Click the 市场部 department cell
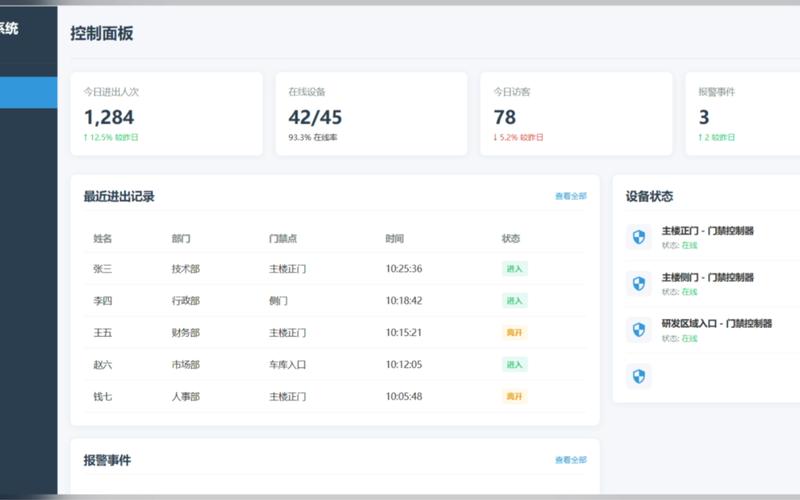The height and width of the screenshot is (500, 800). click(x=186, y=364)
